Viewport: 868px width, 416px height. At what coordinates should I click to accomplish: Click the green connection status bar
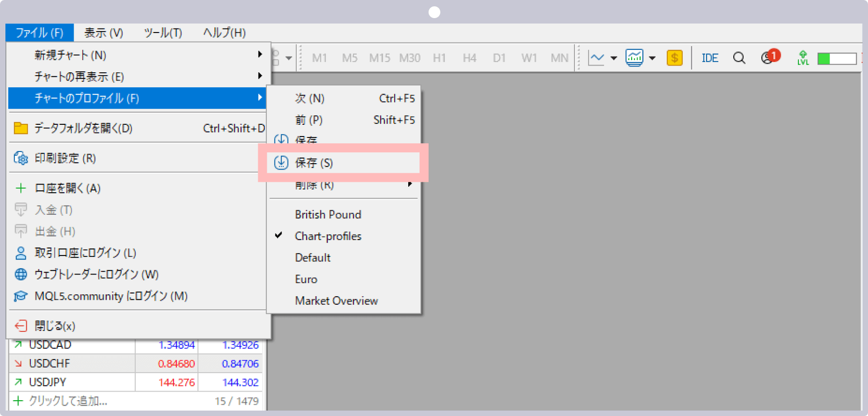pyautogui.click(x=836, y=58)
